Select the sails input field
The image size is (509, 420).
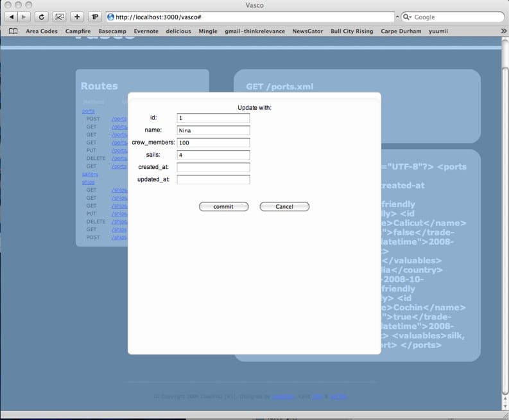click(x=213, y=155)
